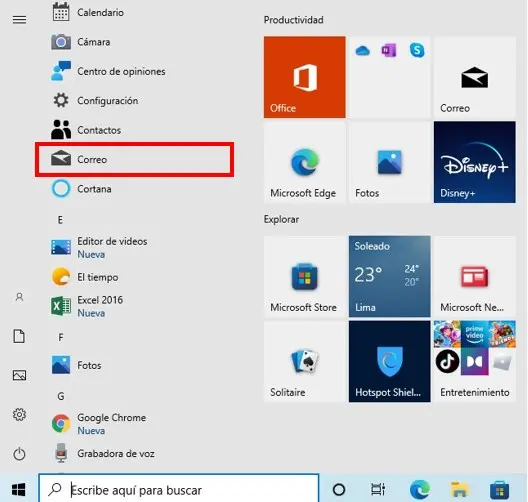Image resolution: width=528 pixels, height=502 pixels.
Task: Click the Power button in the sidebar
Action: click(x=19, y=454)
